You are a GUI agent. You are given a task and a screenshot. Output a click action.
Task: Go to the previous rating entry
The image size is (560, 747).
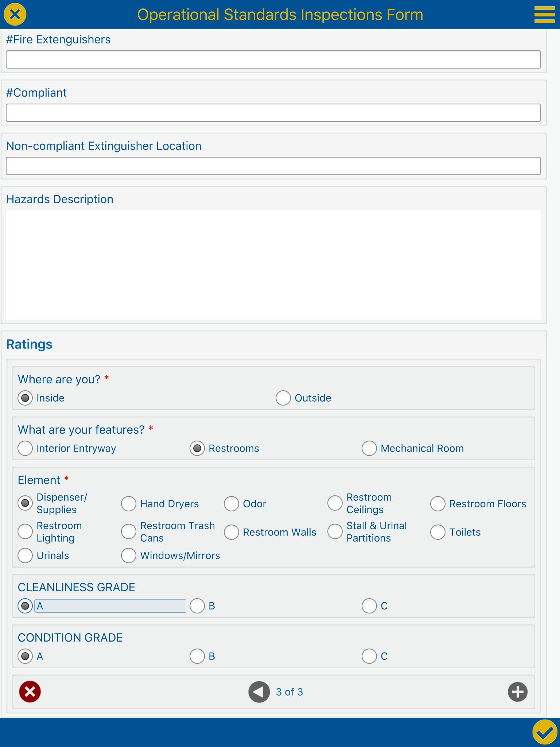point(259,692)
